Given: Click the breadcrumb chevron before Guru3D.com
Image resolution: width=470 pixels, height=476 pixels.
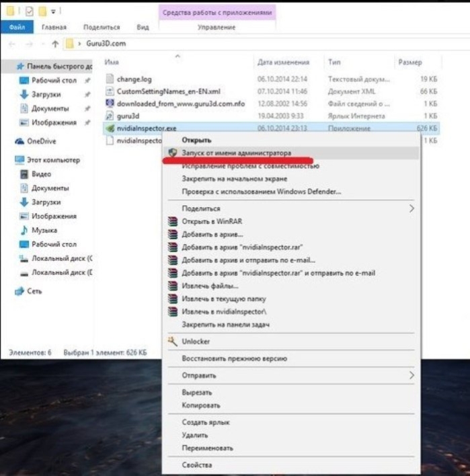Looking at the screenshot, I should tap(79, 44).
